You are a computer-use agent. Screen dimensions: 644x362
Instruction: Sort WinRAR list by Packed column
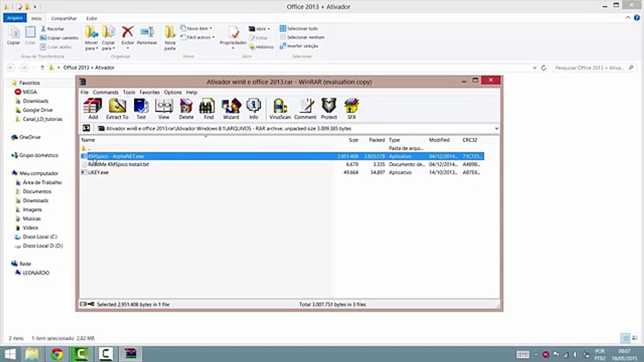376,140
